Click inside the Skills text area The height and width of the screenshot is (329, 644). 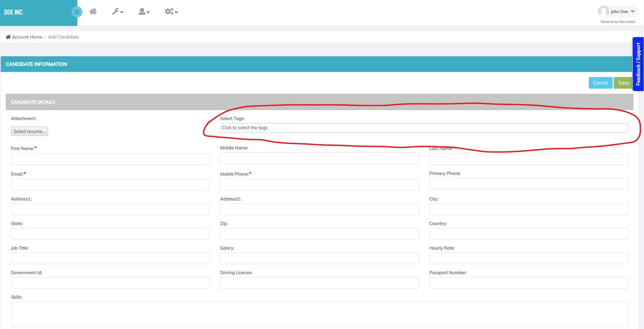click(319, 314)
